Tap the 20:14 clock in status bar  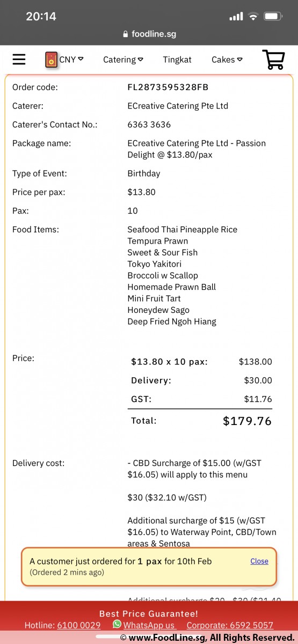coord(41,17)
